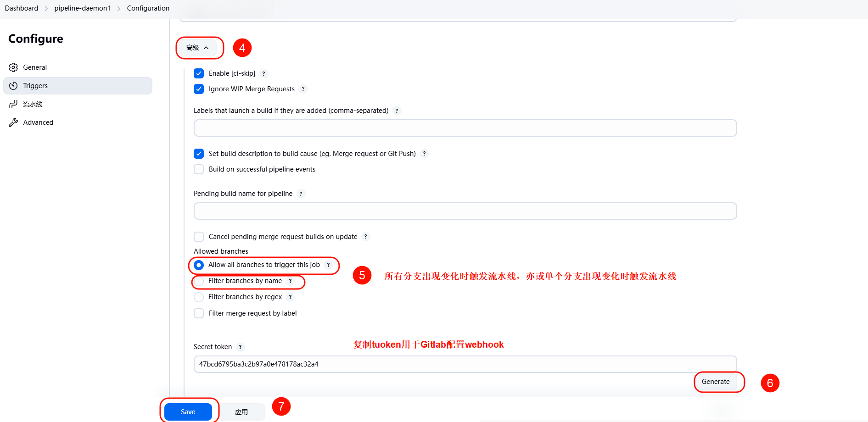The image size is (868, 422).
Task: Click the Triggers clock icon in sidebar
Action: [x=13, y=86]
